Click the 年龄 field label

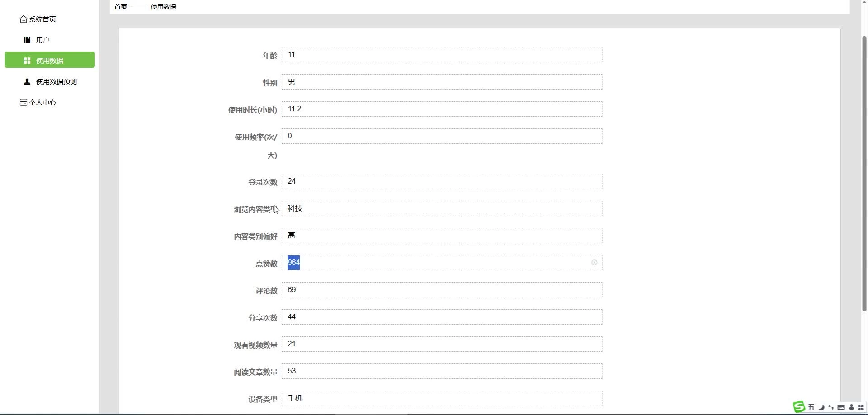[x=270, y=56]
